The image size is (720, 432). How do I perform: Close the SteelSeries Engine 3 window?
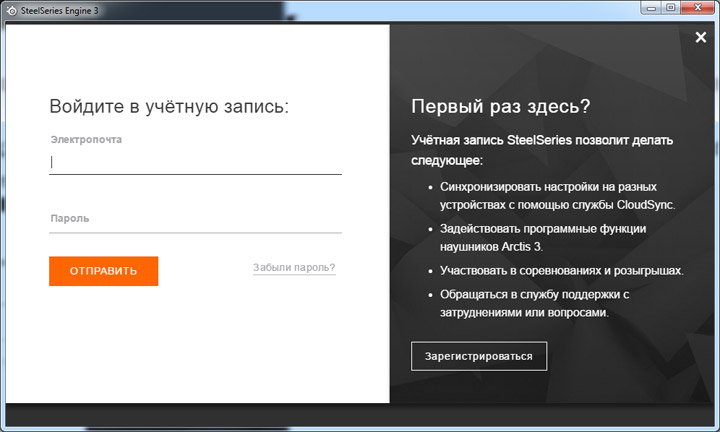coord(698,8)
